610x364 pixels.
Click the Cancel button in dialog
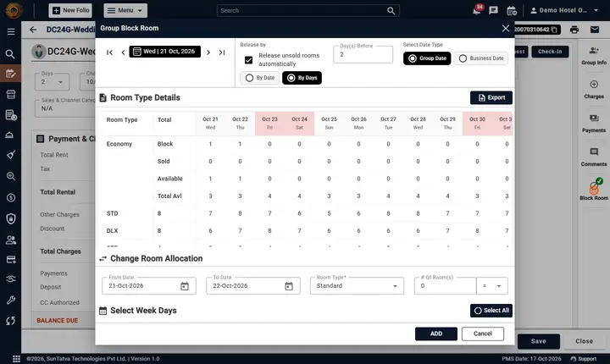point(483,334)
